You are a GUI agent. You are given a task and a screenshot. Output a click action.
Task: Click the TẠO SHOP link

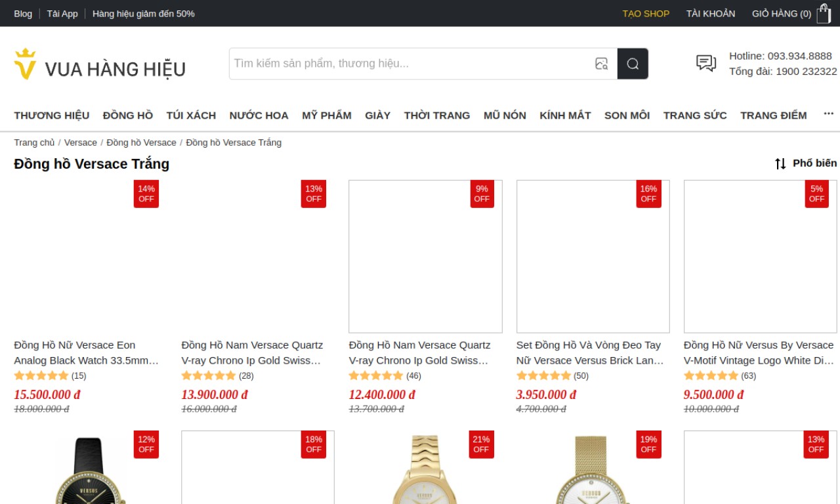pyautogui.click(x=646, y=14)
